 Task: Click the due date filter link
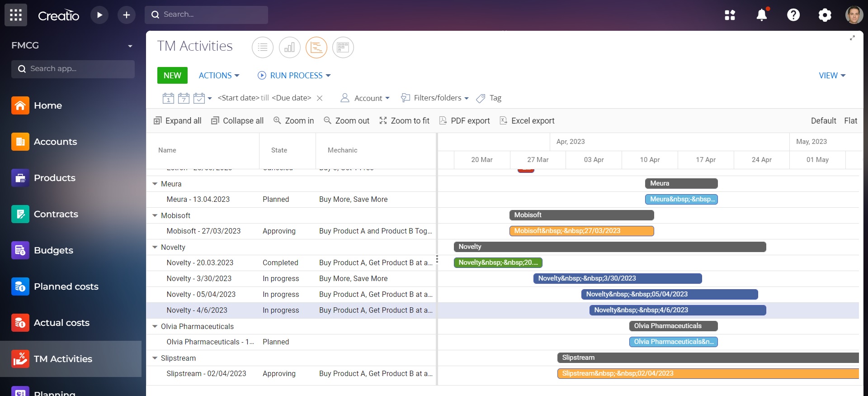[x=291, y=98]
